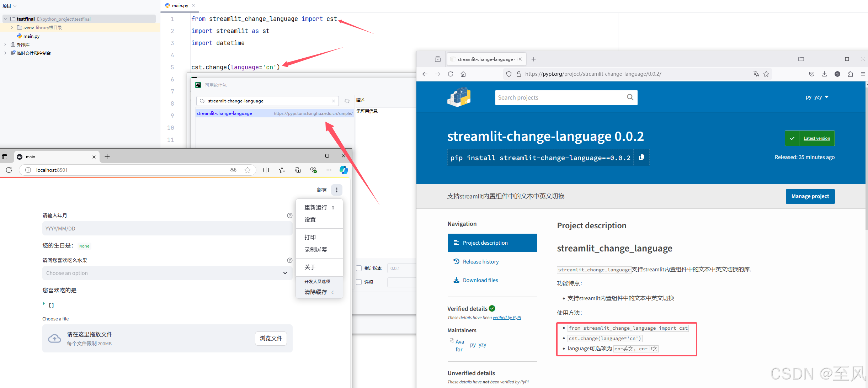The image size is (868, 388).
Task: Open the py_yzy account dropdown
Action: coord(817,97)
